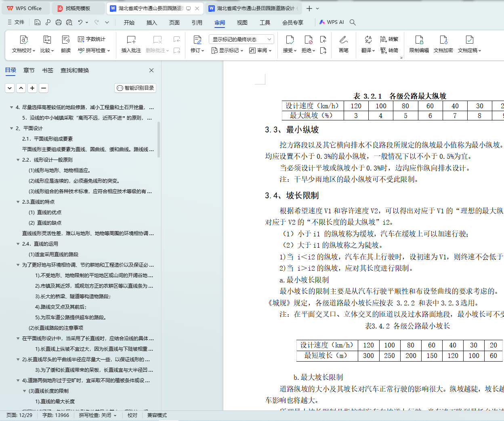Click the navigation pane vertical scrollbar
This screenshot has width=504, height=421.
pyautogui.click(x=159, y=139)
